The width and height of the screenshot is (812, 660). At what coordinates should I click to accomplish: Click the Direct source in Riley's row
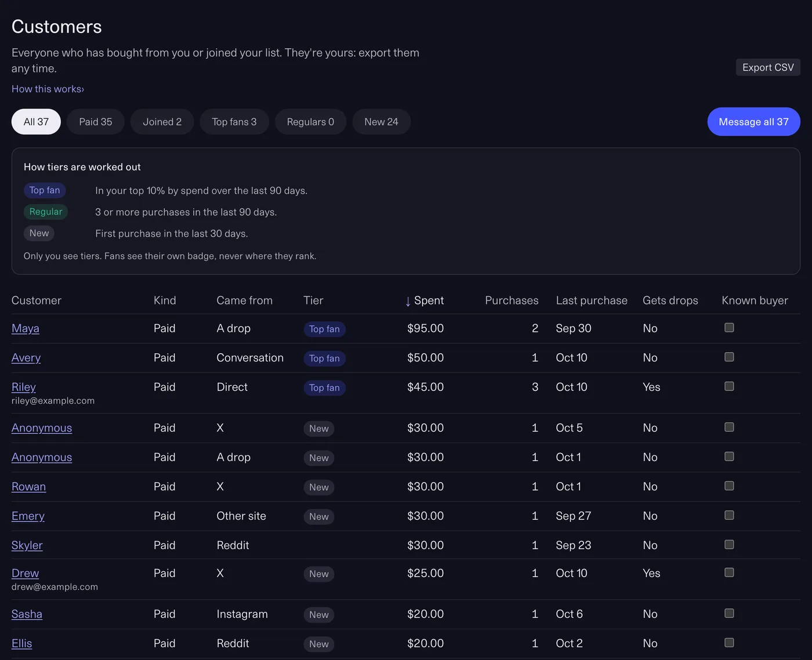tap(232, 387)
